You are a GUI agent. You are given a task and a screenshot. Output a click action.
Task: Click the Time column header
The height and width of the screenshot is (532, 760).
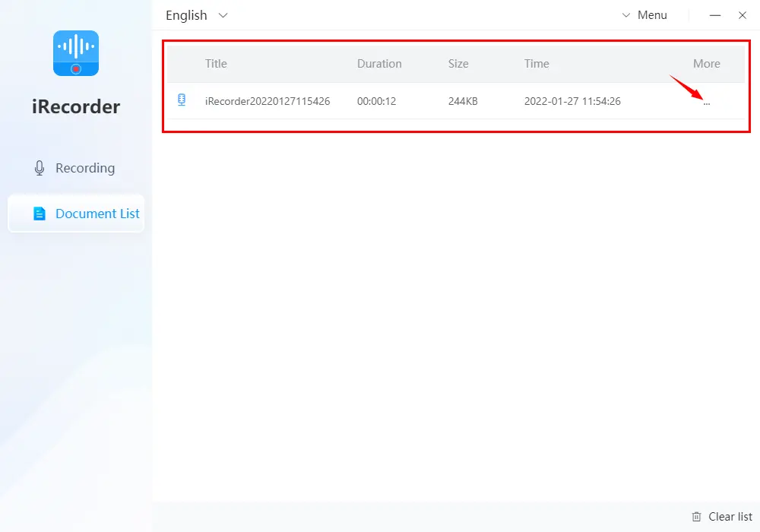[537, 64]
